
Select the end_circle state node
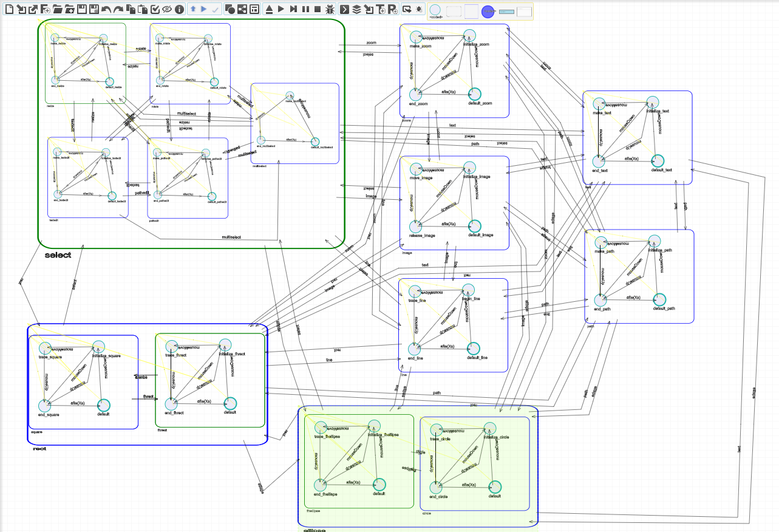[x=435, y=487]
